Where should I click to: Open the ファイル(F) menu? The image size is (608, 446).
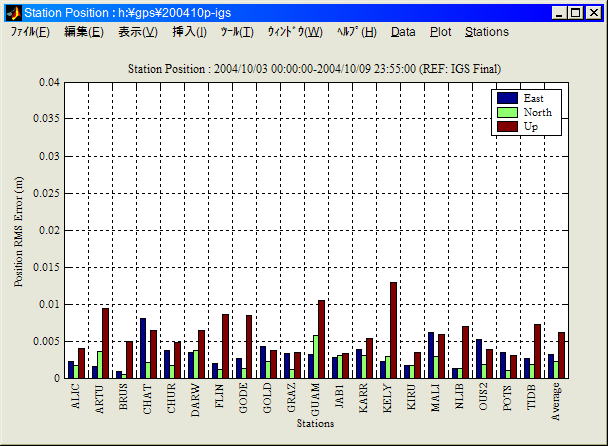coord(30,32)
